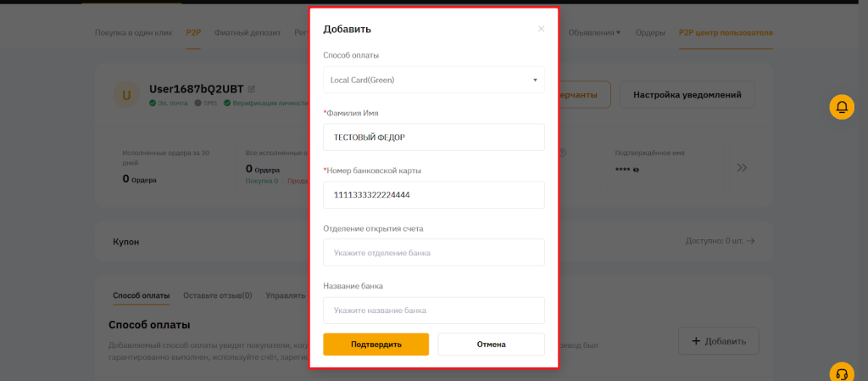The width and height of the screenshot is (868, 381).
Task: Open the Local Card(Green) payment method dropdown
Action: tap(433, 80)
